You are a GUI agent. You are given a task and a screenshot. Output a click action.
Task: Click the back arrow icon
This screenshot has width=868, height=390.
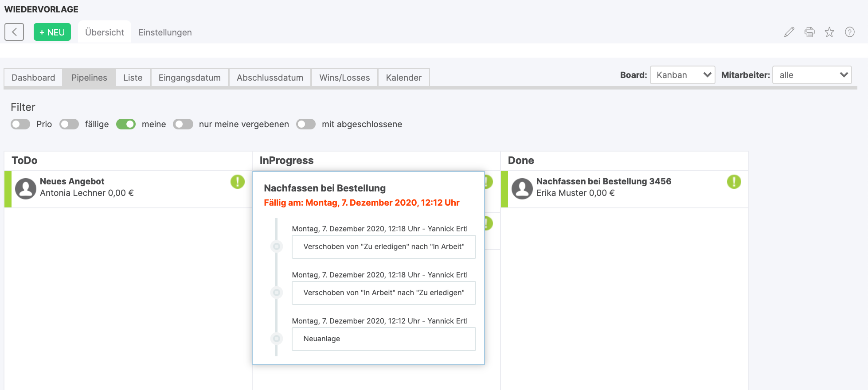click(x=14, y=32)
